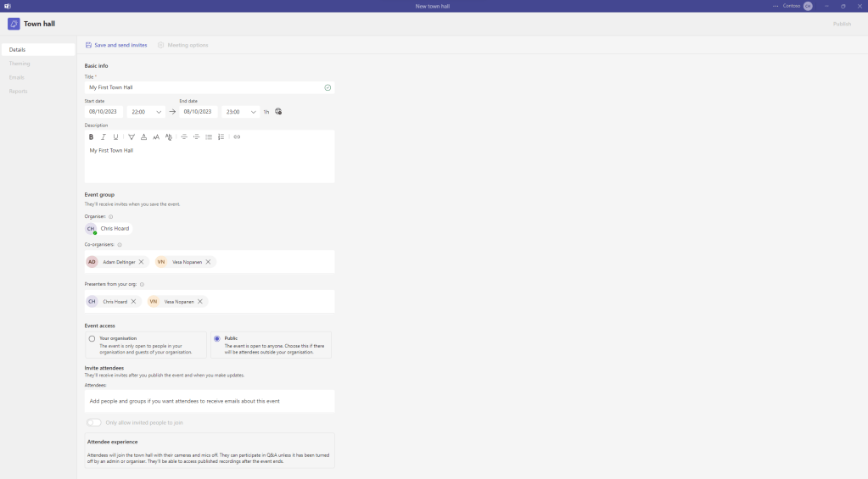Viewport: 868px width, 479px height.
Task: Toggle bold formatting in description toolbar
Action: tap(91, 136)
